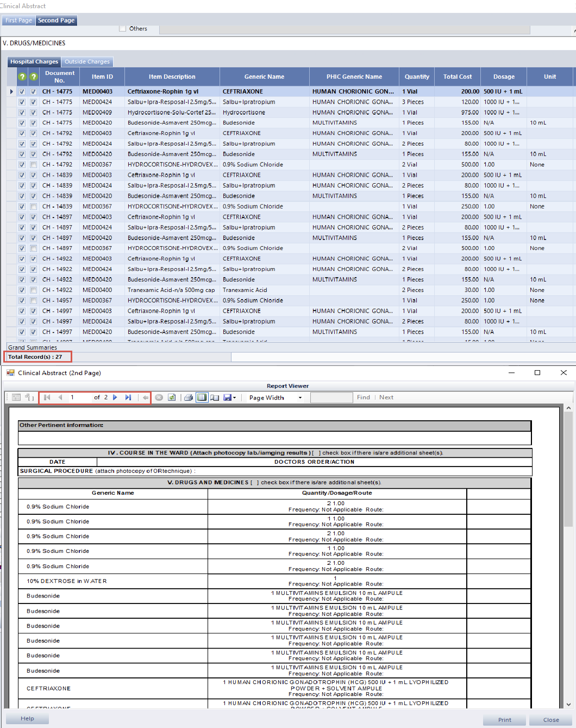Image resolution: width=576 pixels, height=728 pixels.
Task: Toggle the Others checkbox
Action: click(x=123, y=28)
